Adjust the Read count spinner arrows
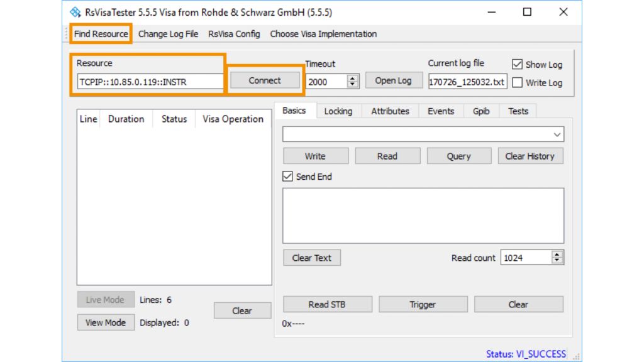This screenshot has height=362, width=644. pyautogui.click(x=557, y=258)
